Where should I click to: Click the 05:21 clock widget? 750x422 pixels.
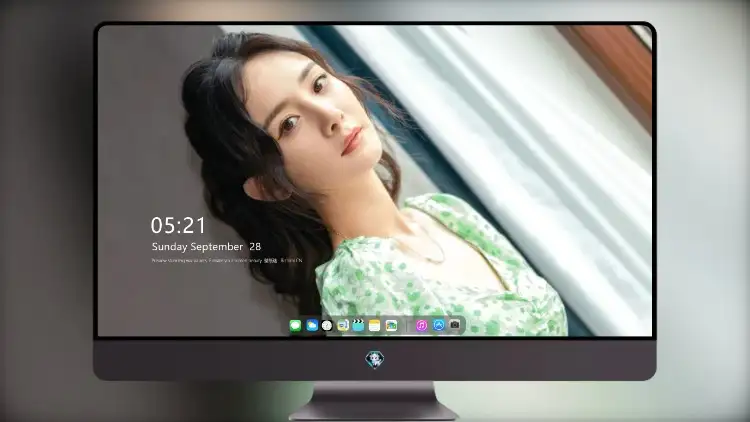coord(178,225)
